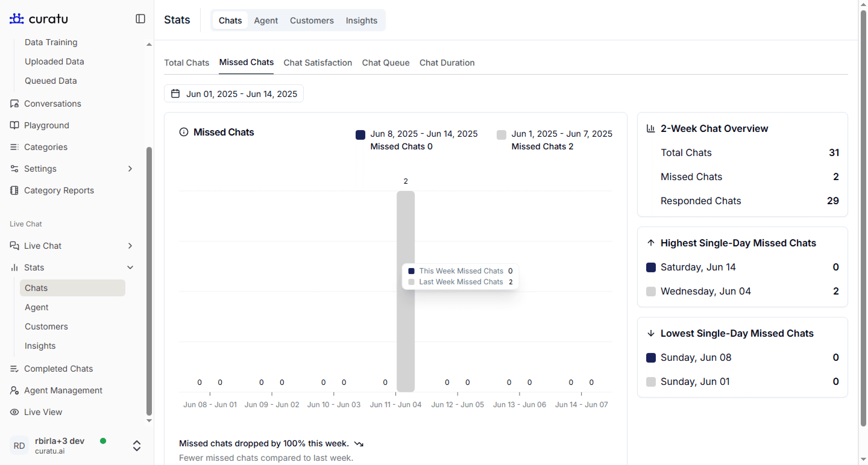Click the downward trend icon after summary
Viewport: 868px width, 465px height.
[x=359, y=444]
